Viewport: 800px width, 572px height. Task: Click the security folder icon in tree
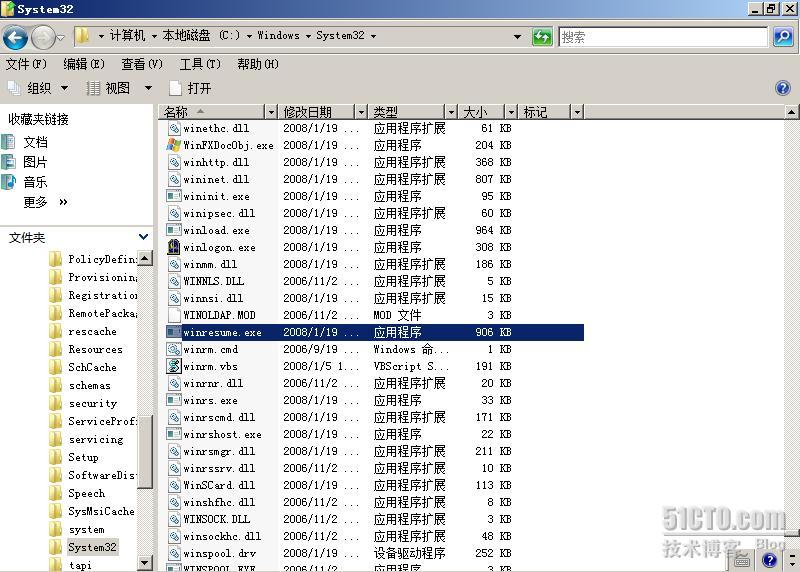point(56,403)
